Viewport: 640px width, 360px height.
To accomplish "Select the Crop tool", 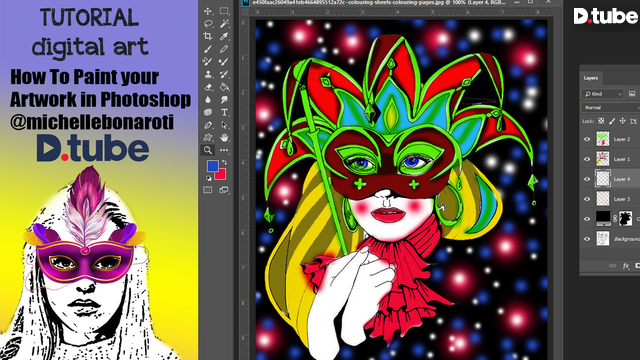I will point(208,36).
